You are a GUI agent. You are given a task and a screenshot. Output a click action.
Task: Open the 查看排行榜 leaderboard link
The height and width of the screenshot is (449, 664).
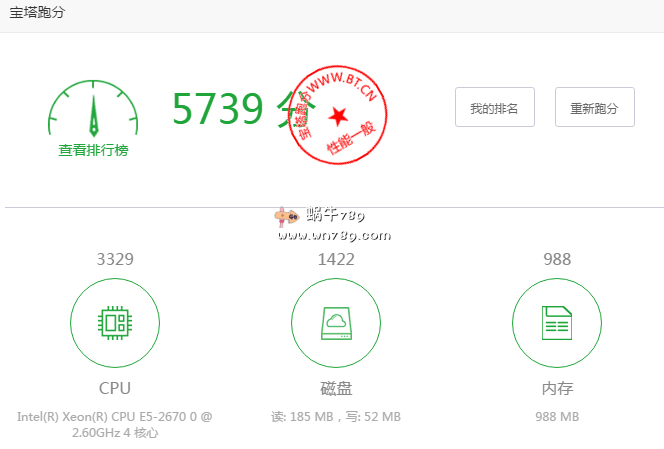click(x=93, y=150)
